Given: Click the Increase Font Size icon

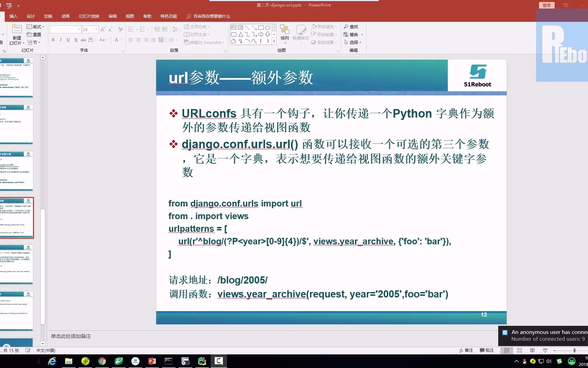Looking at the screenshot, I should click(x=103, y=30).
